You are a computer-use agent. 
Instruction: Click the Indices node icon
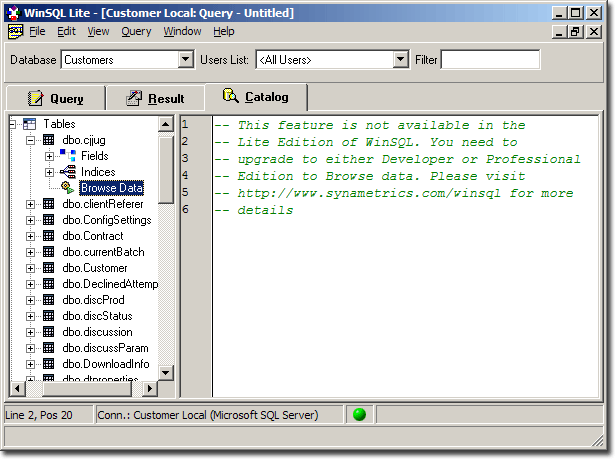click(x=68, y=172)
